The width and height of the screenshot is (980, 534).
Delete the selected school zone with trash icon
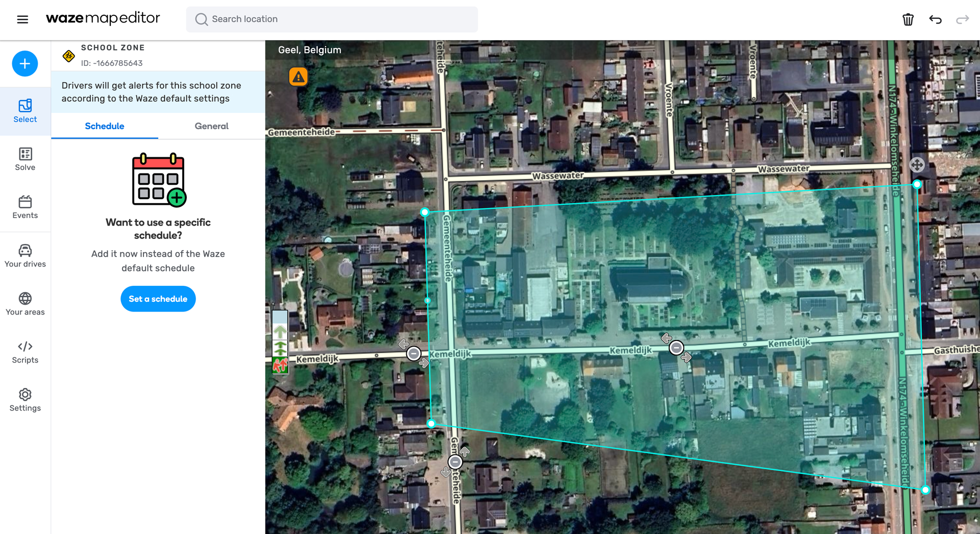pos(908,19)
